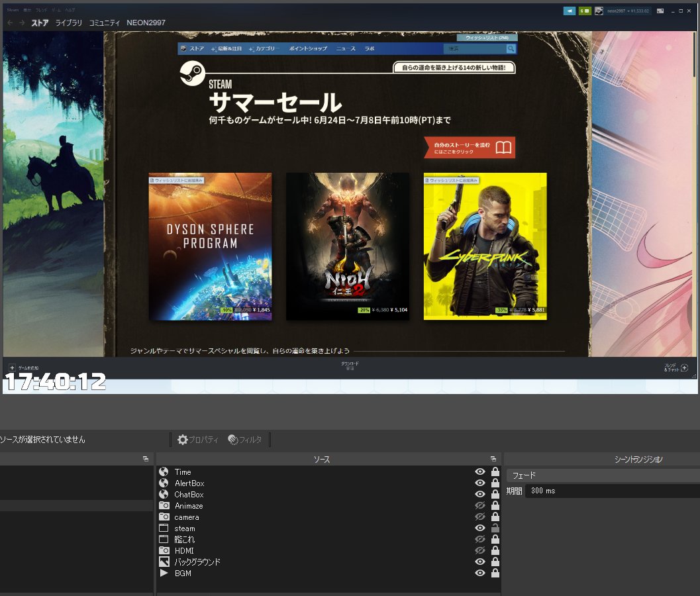Click the media play icon beside BGM

(x=164, y=573)
